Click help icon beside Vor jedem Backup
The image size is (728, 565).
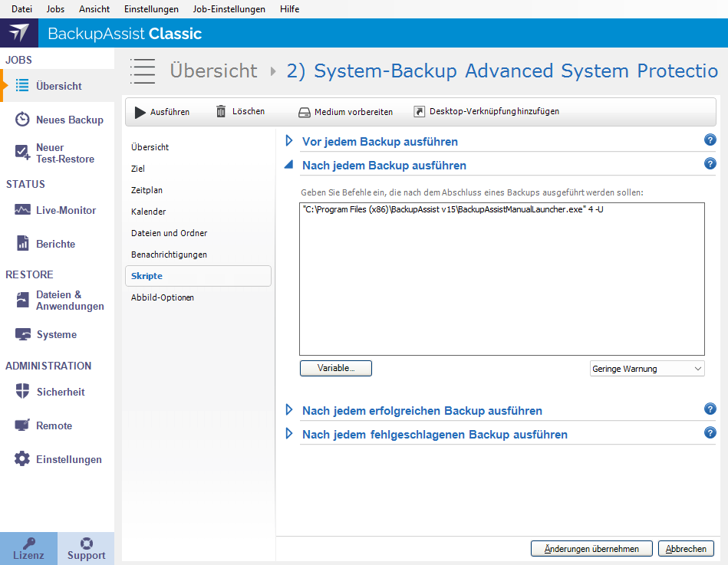710,140
